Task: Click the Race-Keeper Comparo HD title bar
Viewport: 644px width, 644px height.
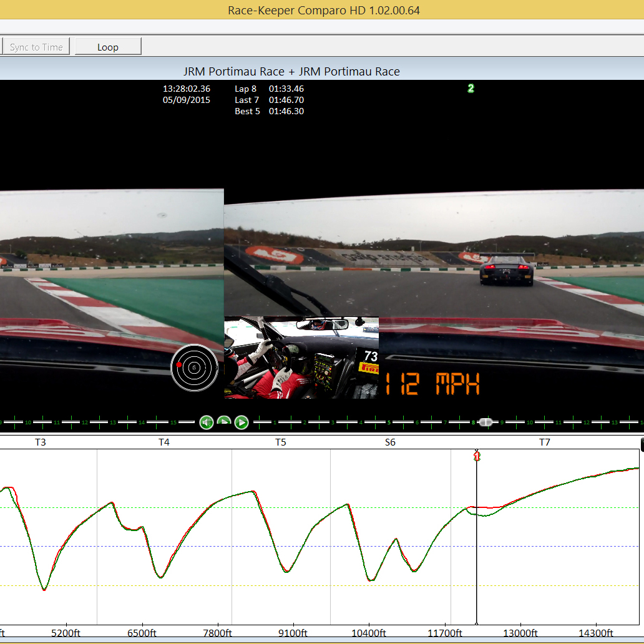Action: (322, 10)
